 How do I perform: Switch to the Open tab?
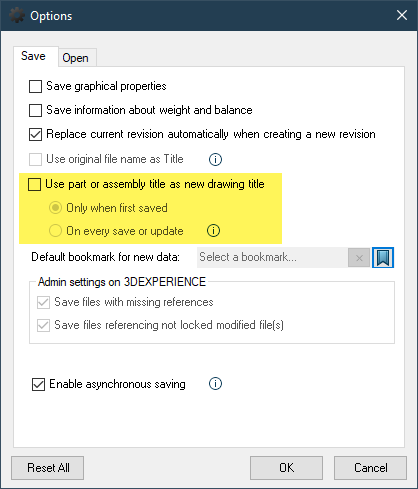(76, 58)
